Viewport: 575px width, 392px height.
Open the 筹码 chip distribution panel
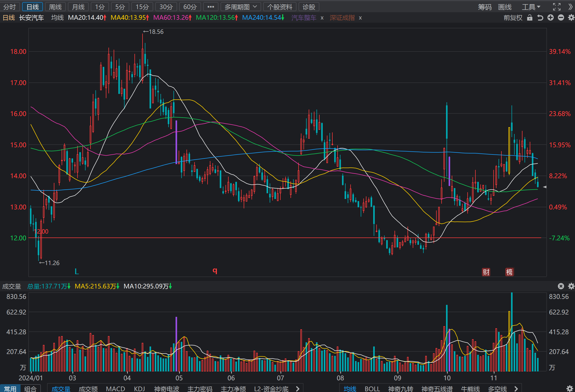click(485, 7)
